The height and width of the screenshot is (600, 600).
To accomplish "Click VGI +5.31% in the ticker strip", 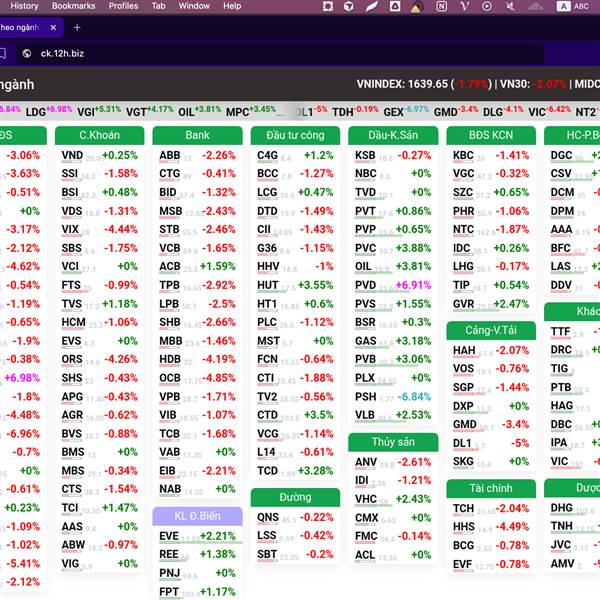I will click(x=99, y=111).
